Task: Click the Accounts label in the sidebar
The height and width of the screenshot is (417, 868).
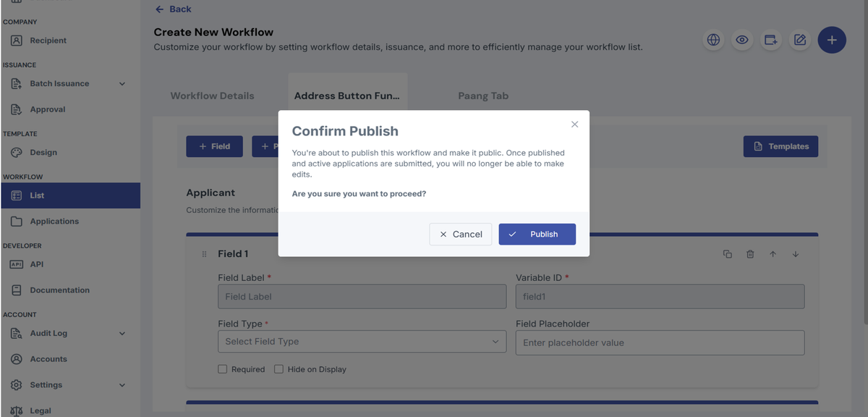Action: point(48,359)
